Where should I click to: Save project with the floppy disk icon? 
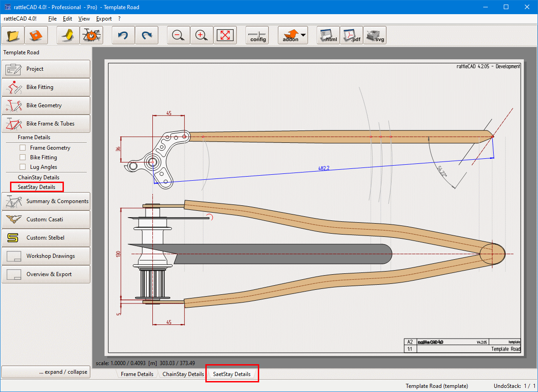pos(37,35)
